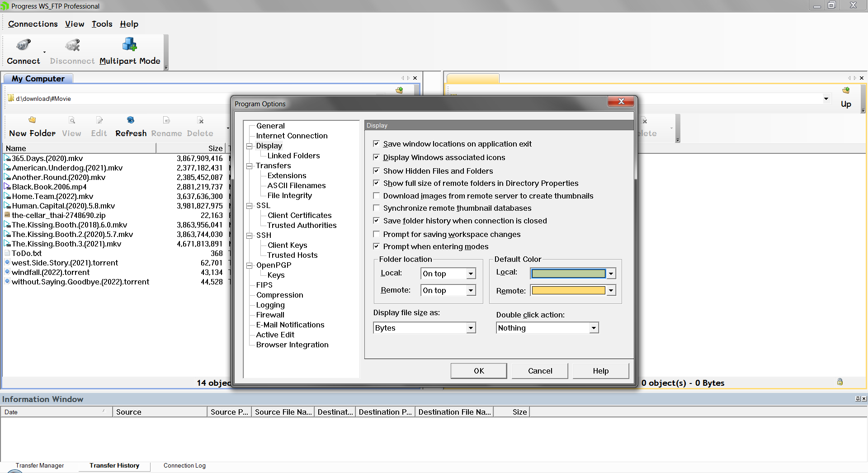Select General in options tree
868x473 pixels.
pyautogui.click(x=270, y=126)
